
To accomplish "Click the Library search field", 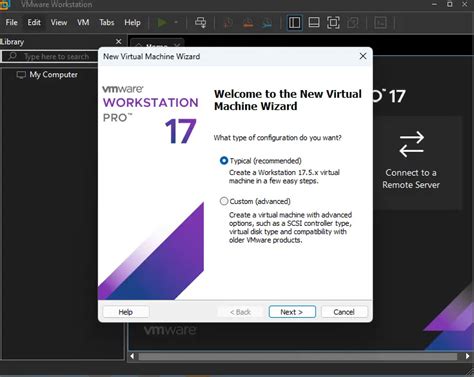I will click(x=50, y=56).
